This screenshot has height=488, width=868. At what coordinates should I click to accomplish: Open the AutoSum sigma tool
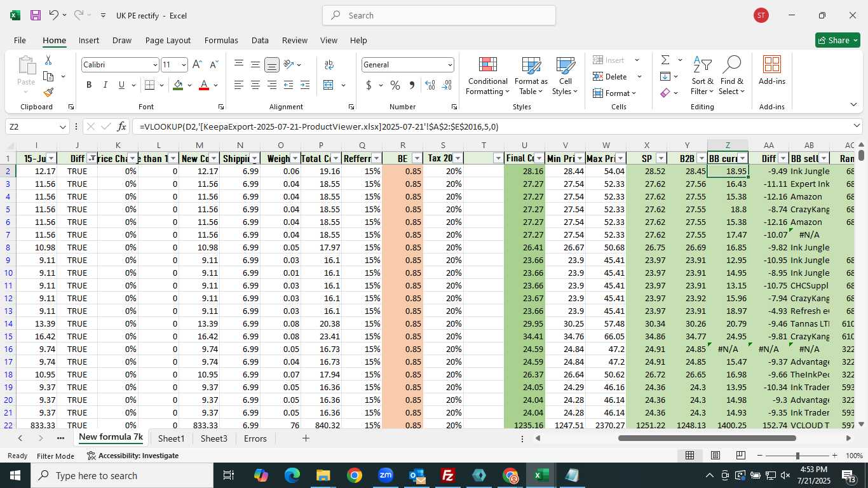pyautogui.click(x=665, y=60)
